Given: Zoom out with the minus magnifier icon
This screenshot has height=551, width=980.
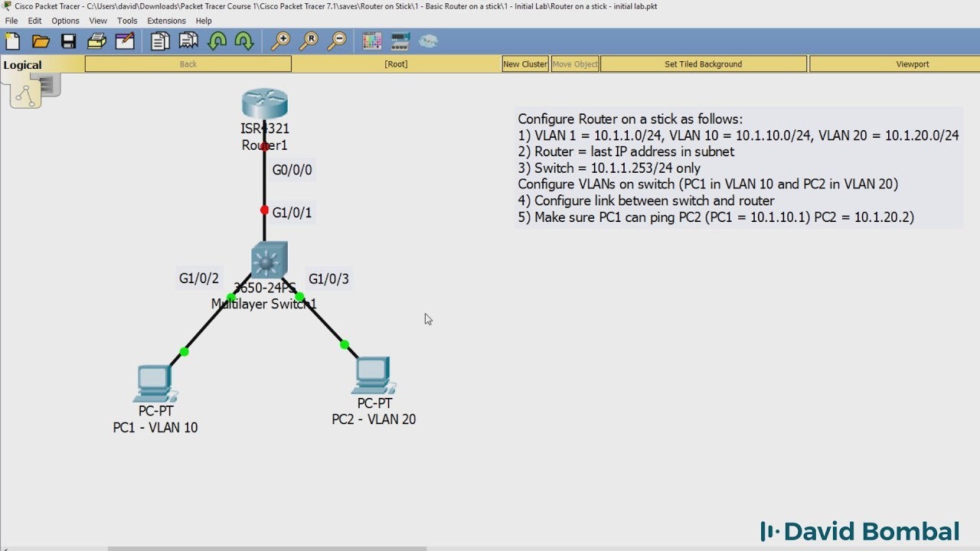Looking at the screenshot, I should [x=336, y=41].
